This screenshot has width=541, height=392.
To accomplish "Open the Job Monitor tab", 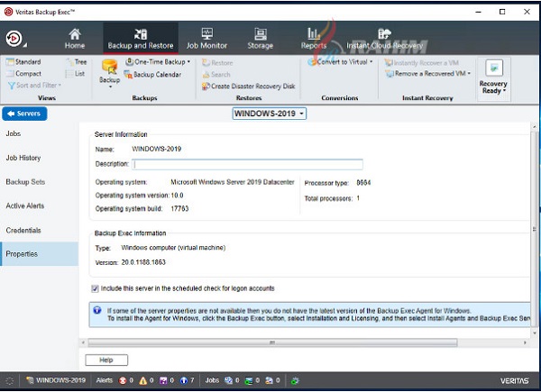I will tap(206, 39).
